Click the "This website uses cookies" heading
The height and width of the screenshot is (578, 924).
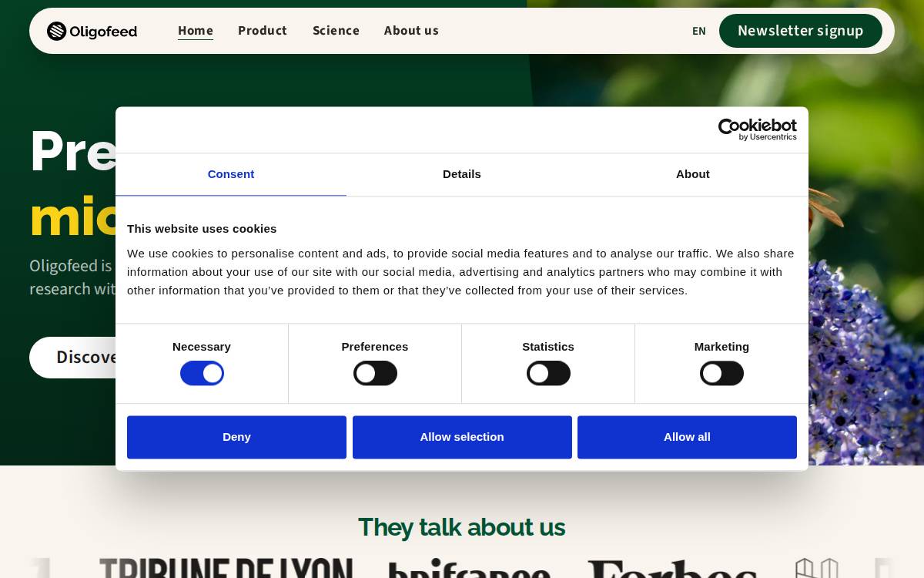(202, 229)
